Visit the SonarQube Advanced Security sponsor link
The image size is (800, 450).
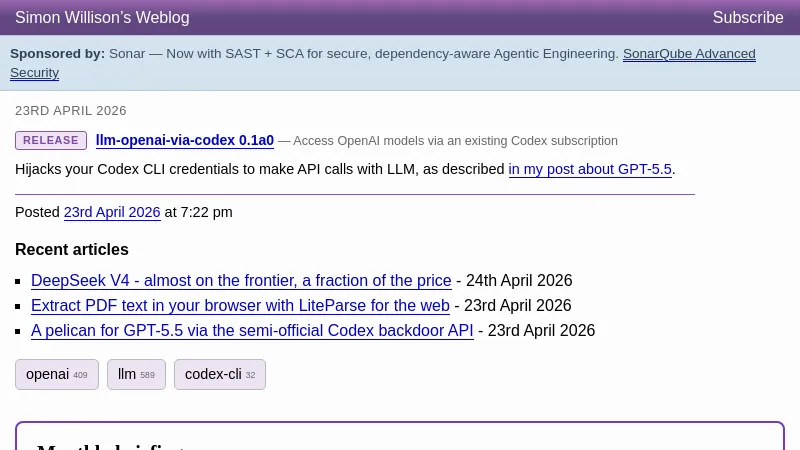point(689,54)
